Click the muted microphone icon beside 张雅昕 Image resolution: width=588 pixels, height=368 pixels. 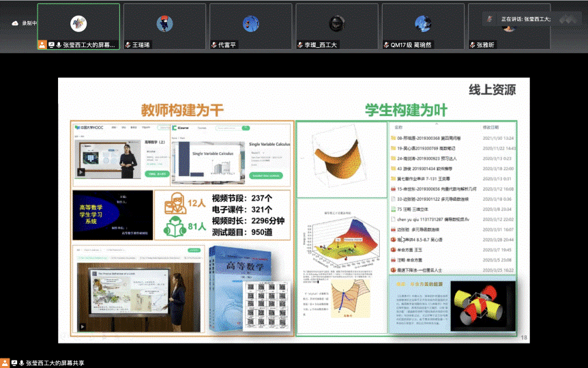point(472,44)
